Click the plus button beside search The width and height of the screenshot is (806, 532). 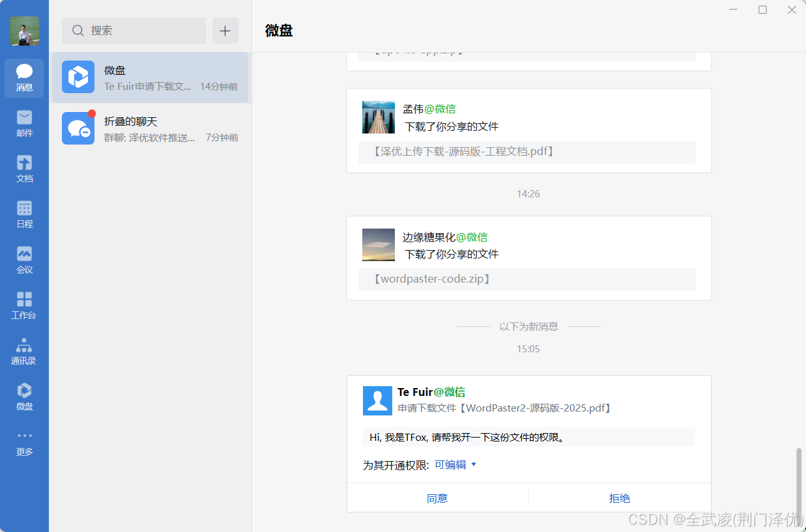point(225,31)
